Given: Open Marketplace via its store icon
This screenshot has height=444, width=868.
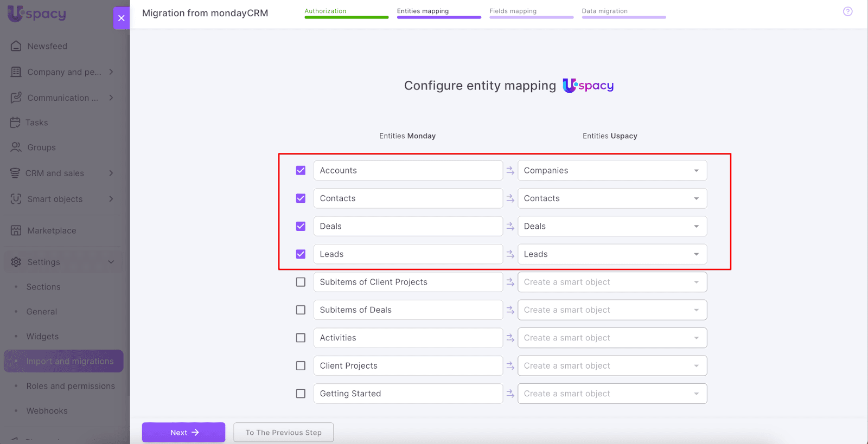Looking at the screenshot, I should pyautogui.click(x=16, y=230).
